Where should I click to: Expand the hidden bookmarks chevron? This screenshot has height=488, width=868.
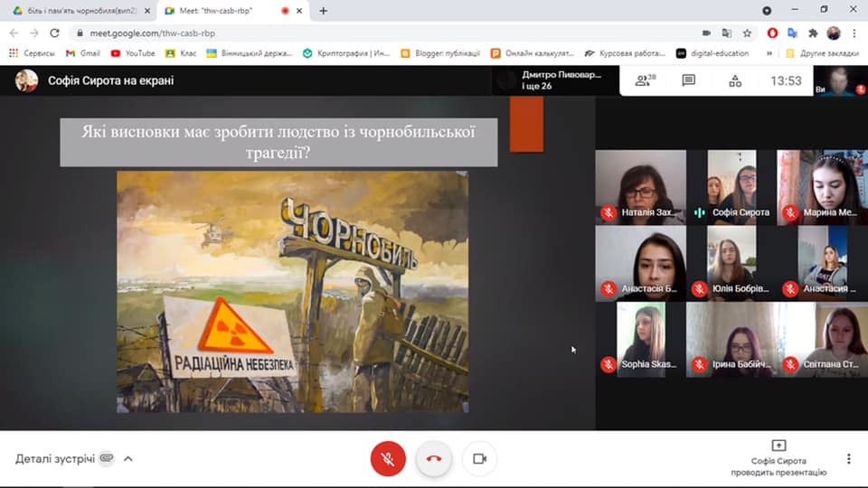coord(769,53)
